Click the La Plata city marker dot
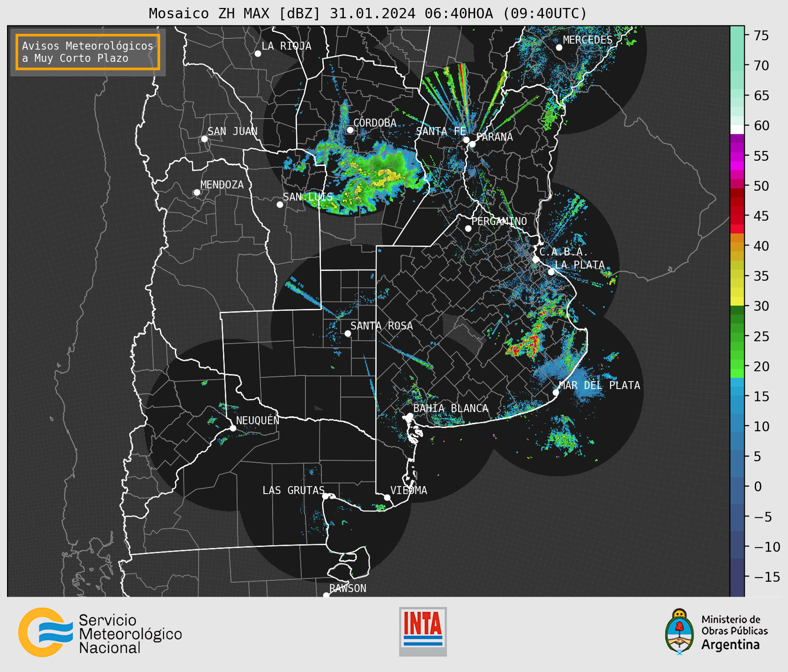 pyautogui.click(x=551, y=272)
